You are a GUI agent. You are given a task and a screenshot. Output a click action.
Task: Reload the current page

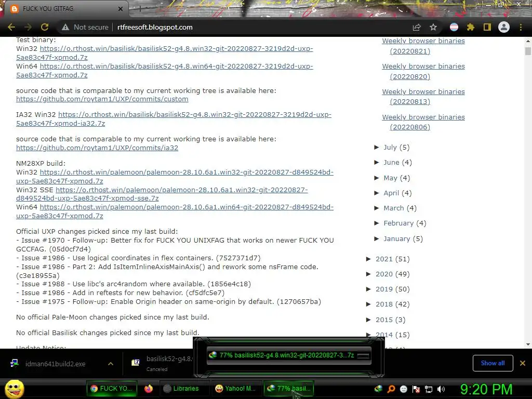(x=45, y=27)
